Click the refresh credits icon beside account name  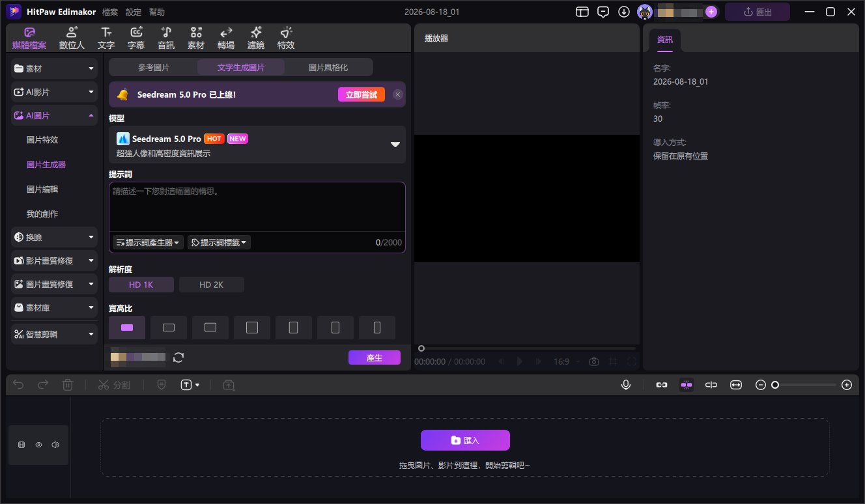[x=178, y=357]
